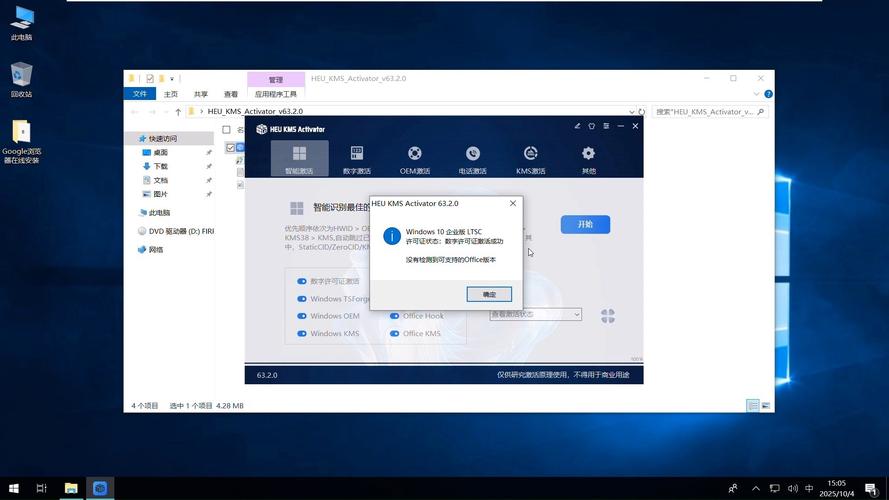Toggle the Windows KMS switch
Image resolution: width=889 pixels, height=500 pixels.
point(302,333)
